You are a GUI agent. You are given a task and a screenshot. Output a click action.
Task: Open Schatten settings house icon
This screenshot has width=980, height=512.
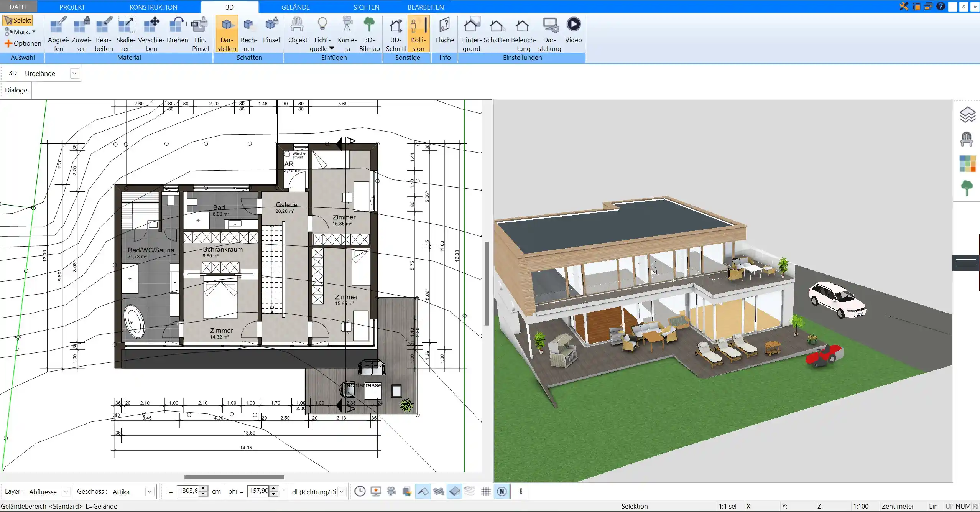click(497, 30)
